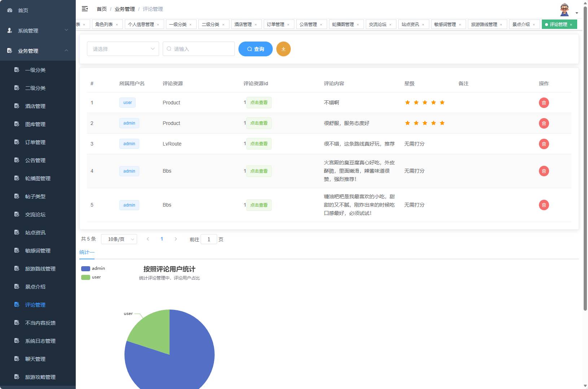The width and height of the screenshot is (588, 389).
Task: Click the 请输入 search input field
Action: tap(199, 49)
